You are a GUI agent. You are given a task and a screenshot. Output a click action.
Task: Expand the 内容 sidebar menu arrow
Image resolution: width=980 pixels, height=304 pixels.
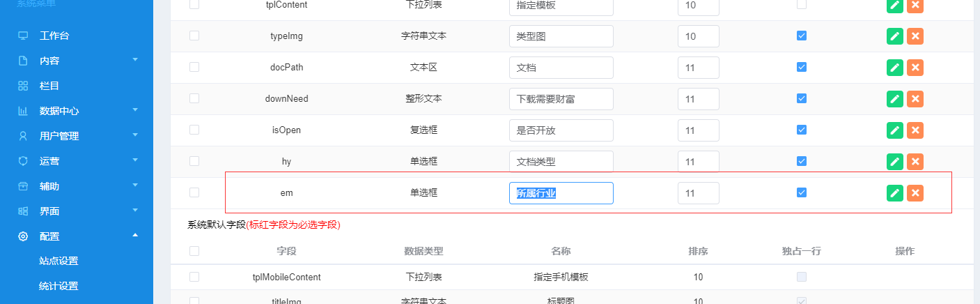tap(135, 60)
